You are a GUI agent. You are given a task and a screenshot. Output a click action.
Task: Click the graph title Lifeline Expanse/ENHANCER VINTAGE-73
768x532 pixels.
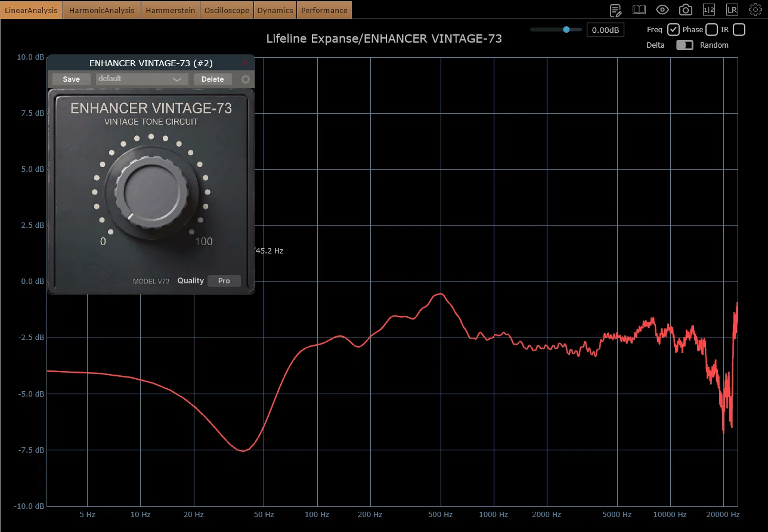click(384, 39)
